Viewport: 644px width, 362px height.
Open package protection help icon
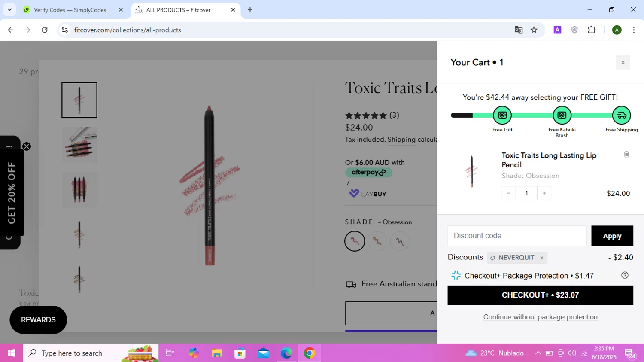click(x=625, y=275)
